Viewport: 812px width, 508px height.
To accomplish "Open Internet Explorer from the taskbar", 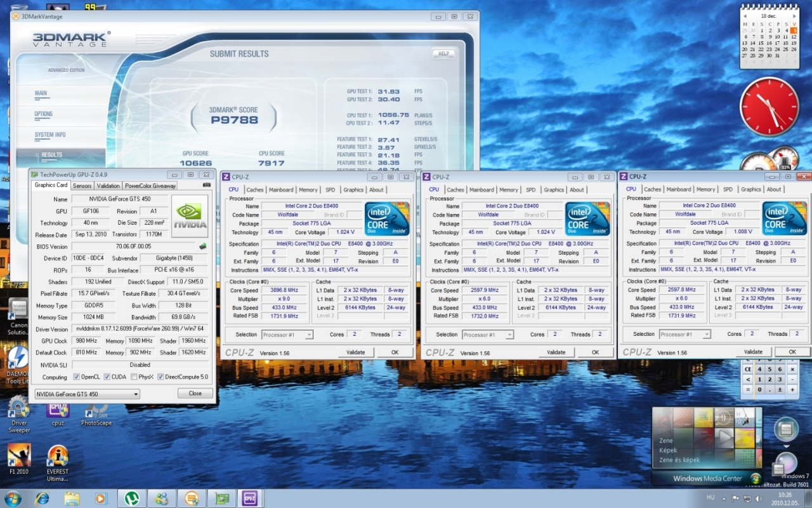I will click(x=42, y=498).
